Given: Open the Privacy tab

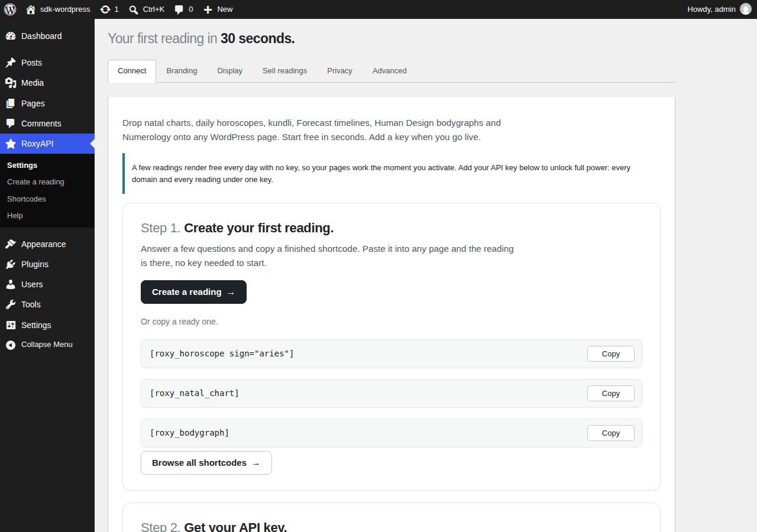Looking at the screenshot, I should 339,71.
